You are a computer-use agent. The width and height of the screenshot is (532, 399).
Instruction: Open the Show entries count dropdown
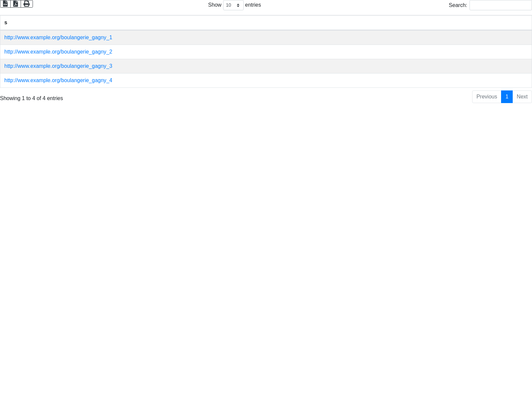[233, 5]
